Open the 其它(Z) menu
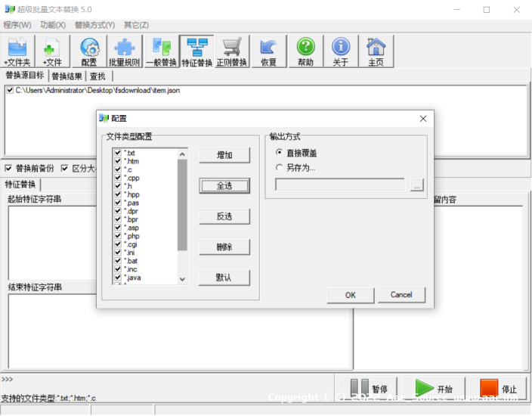 pos(136,25)
